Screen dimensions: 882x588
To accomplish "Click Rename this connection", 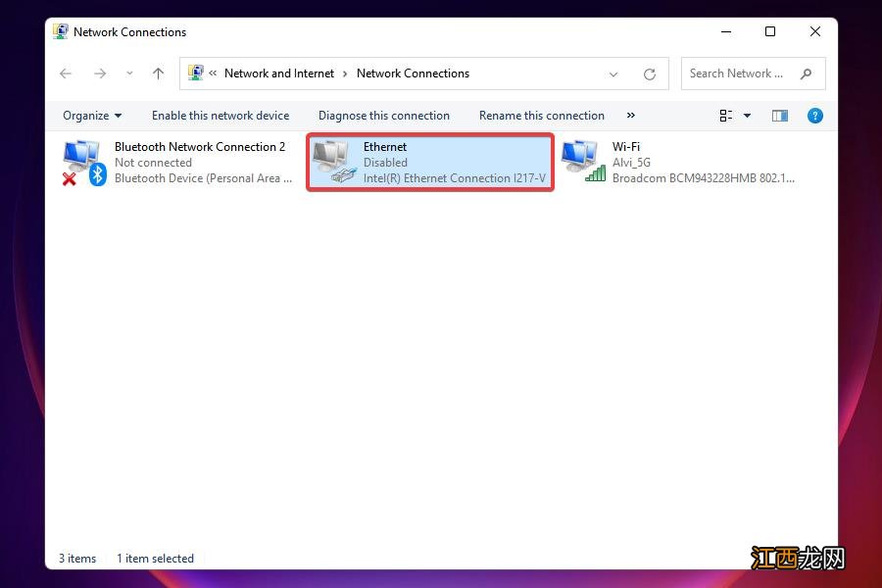I will 541,116.
